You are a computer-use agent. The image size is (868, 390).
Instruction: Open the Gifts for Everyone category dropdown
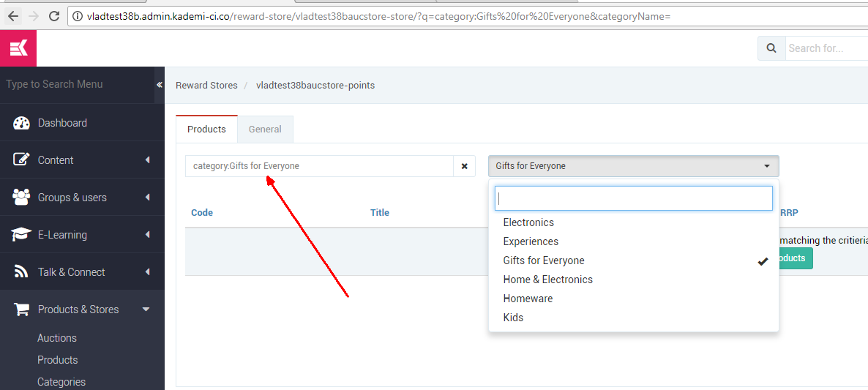tap(633, 166)
